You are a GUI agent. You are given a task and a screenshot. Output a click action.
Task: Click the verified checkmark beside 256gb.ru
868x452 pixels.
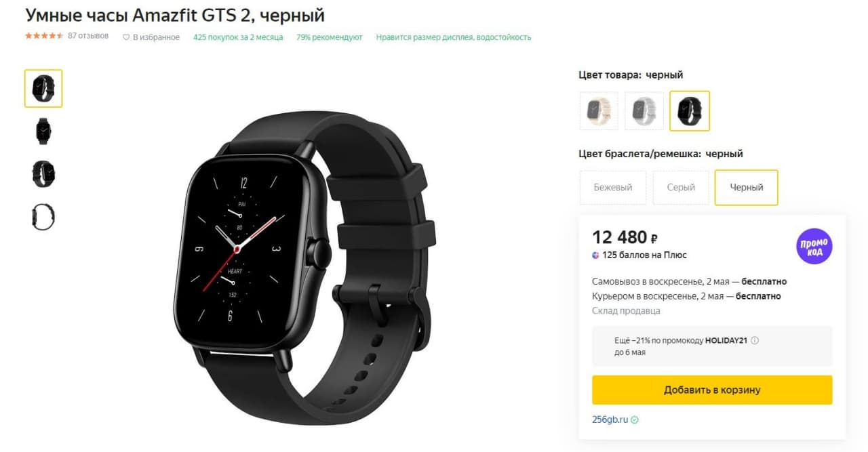pos(634,419)
